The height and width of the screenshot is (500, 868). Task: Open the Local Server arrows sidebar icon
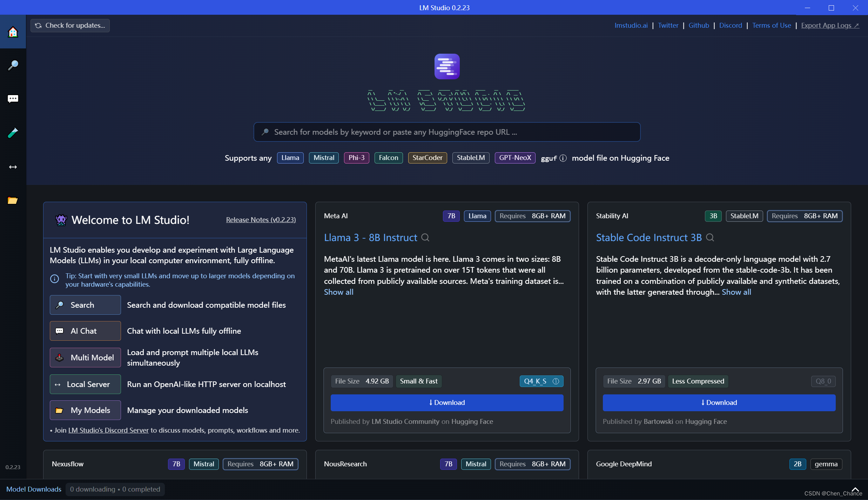click(x=13, y=167)
